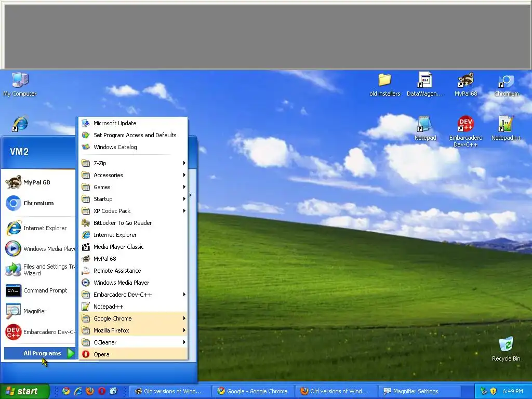
Task: Launch Chromium desktop shortcut
Action: pyautogui.click(x=506, y=85)
